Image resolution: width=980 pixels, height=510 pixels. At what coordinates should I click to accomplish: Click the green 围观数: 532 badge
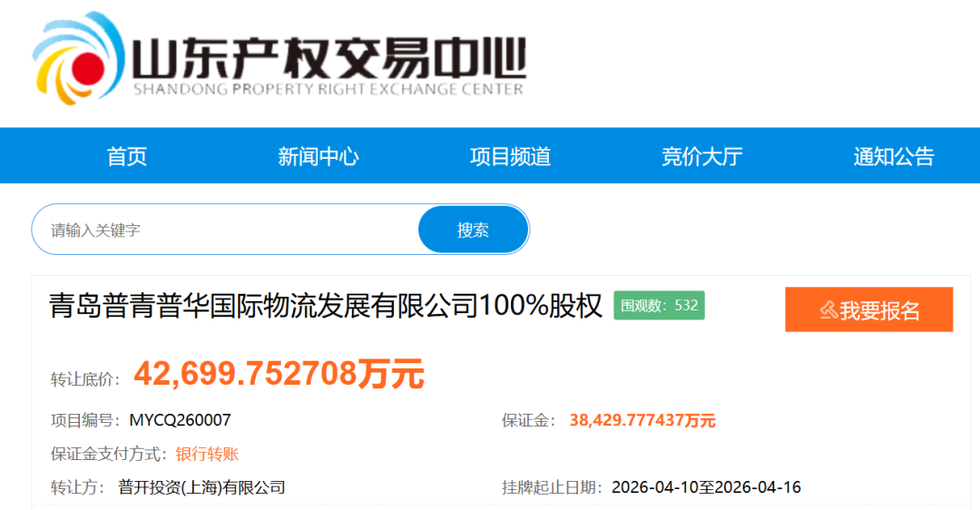coord(659,305)
